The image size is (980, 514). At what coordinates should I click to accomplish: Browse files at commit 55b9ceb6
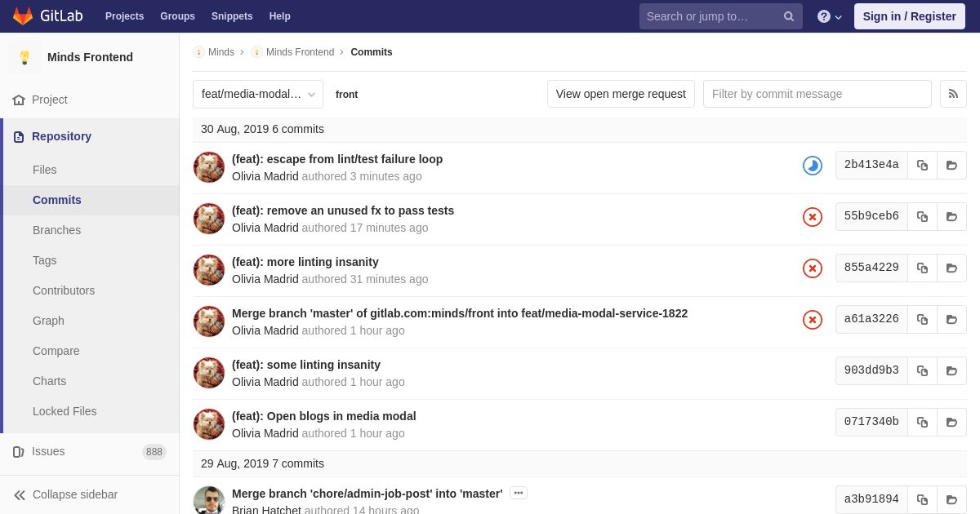pos(951,216)
